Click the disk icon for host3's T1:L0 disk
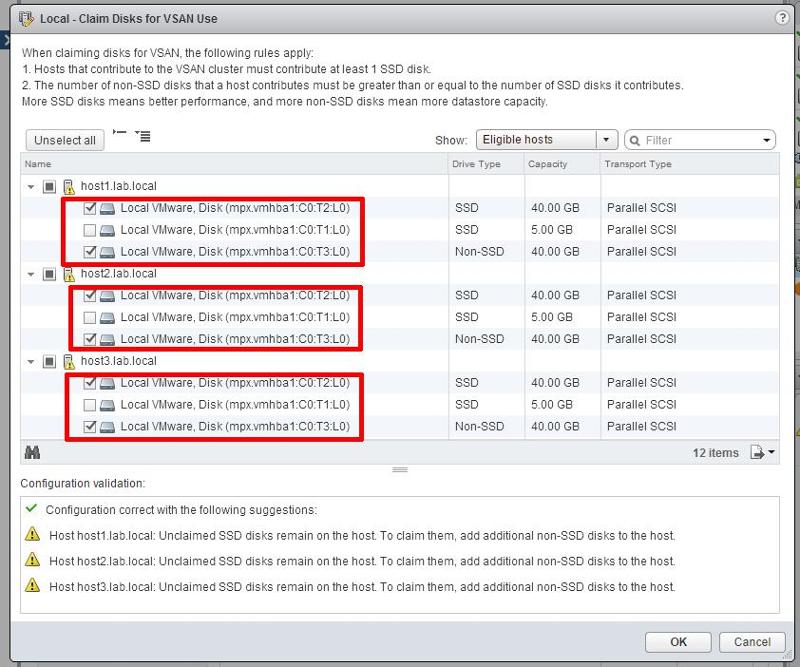800x667 pixels. (x=107, y=405)
